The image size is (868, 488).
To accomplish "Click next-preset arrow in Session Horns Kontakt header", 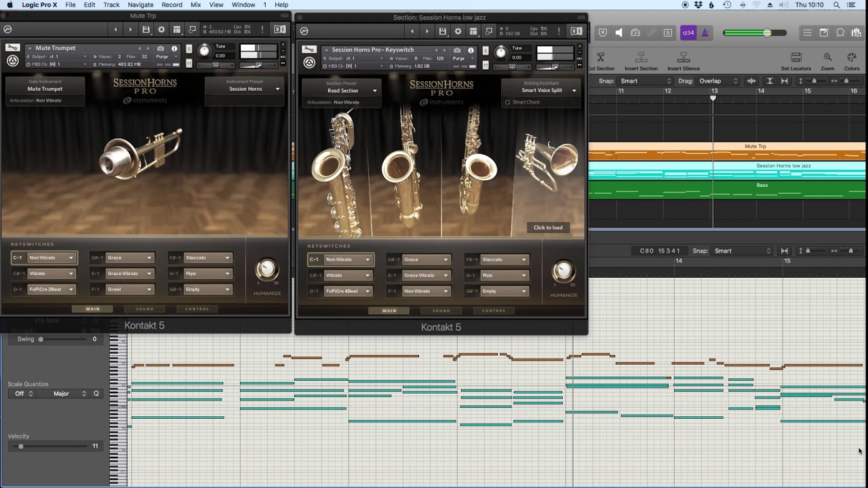I will click(427, 31).
